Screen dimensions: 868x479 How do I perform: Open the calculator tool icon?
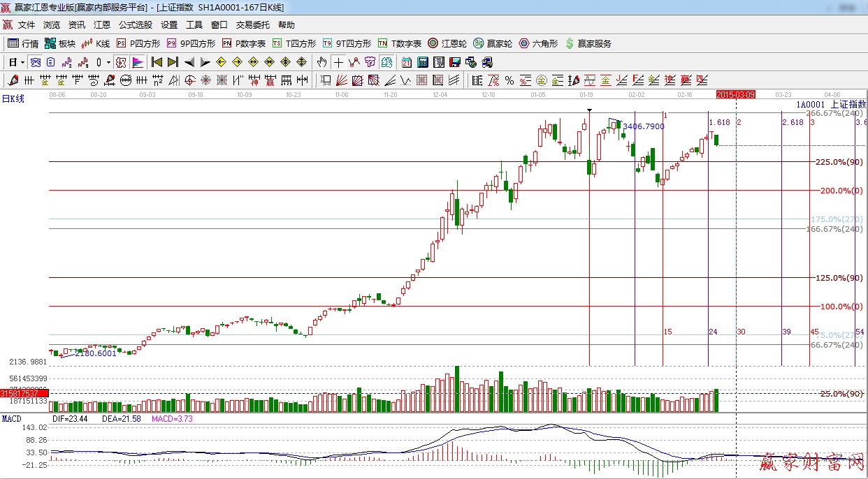pos(422,62)
